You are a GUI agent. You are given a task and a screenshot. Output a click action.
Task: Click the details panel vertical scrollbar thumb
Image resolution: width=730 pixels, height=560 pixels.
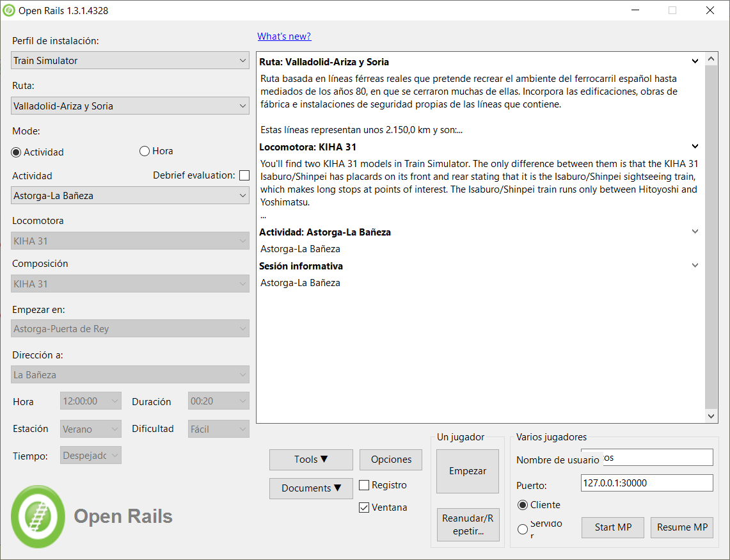[711, 237]
